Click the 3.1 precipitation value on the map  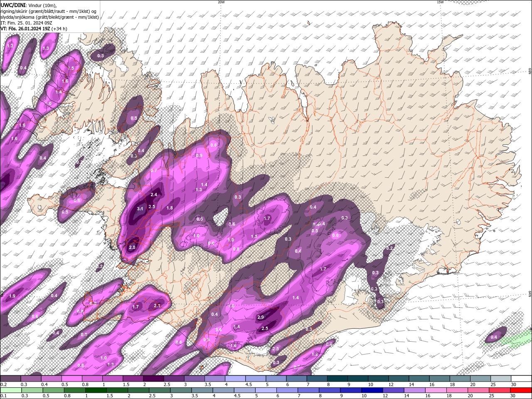(140, 209)
